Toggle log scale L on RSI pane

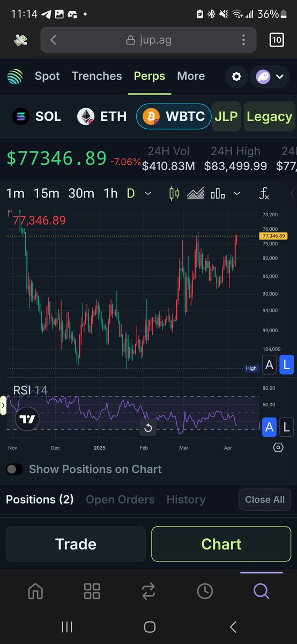tap(286, 427)
